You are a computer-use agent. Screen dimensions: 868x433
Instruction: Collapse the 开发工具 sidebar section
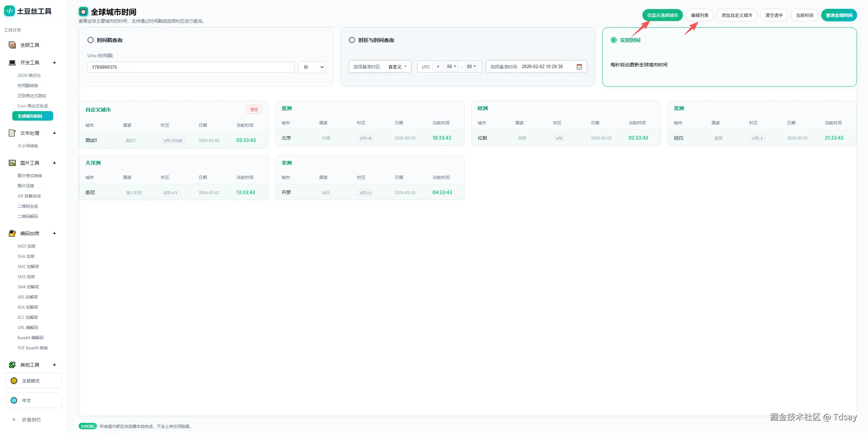(x=54, y=63)
